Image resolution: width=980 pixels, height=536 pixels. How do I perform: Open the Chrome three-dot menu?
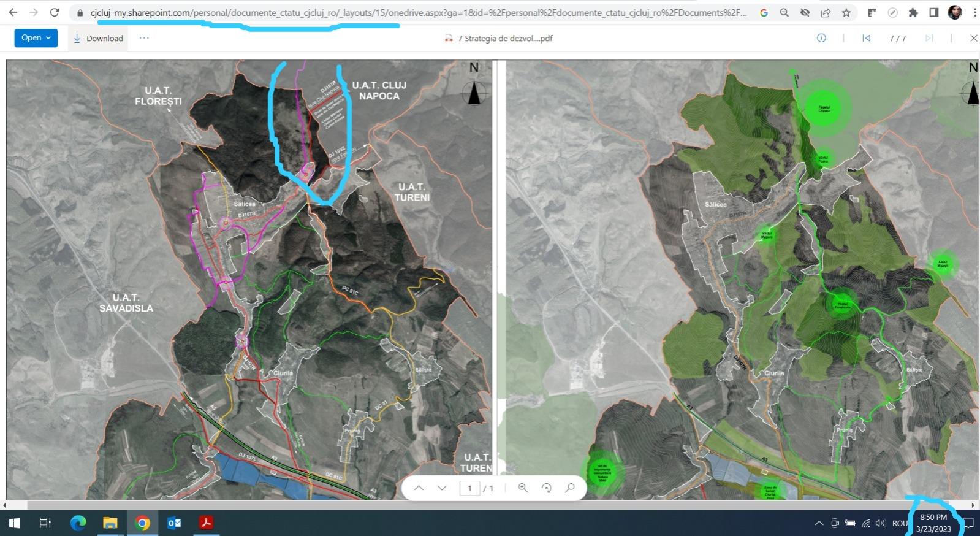(x=974, y=12)
